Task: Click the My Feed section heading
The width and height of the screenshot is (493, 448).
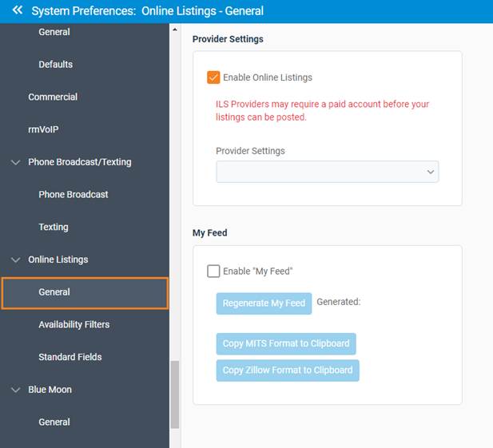Action: click(209, 233)
